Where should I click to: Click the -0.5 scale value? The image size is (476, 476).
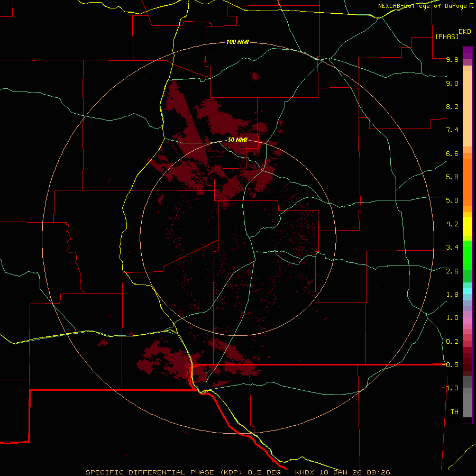tap(450, 364)
